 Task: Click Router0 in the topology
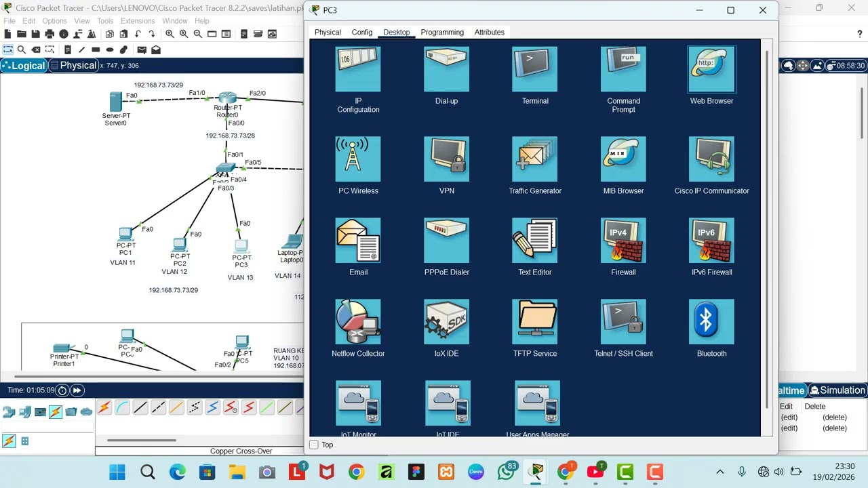tap(227, 99)
